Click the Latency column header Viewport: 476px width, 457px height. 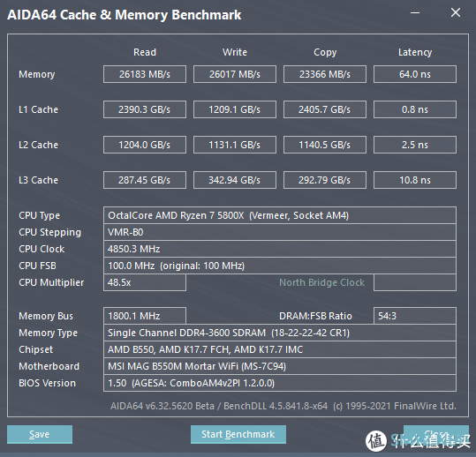pyautogui.click(x=415, y=52)
